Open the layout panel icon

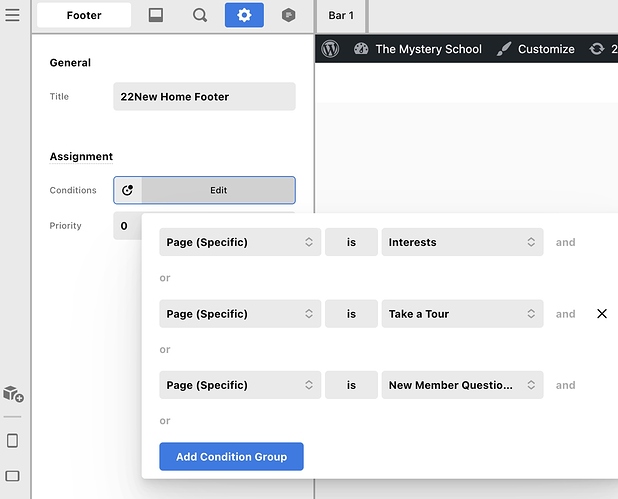(x=156, y=15)
